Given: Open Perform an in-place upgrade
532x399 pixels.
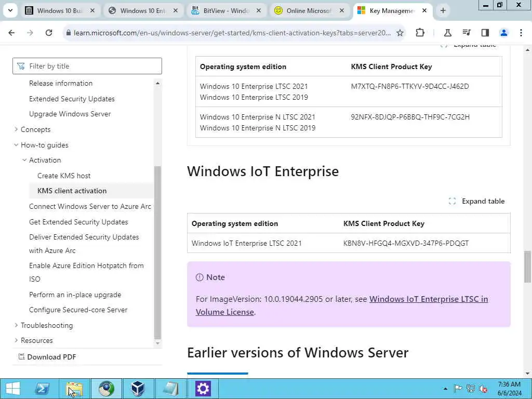Looking at the screenshot, I should click(75, 295).
